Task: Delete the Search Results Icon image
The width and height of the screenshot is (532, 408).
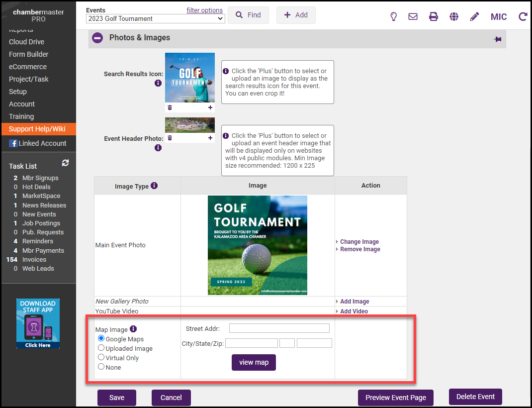Action: click(x=170, y=107)
